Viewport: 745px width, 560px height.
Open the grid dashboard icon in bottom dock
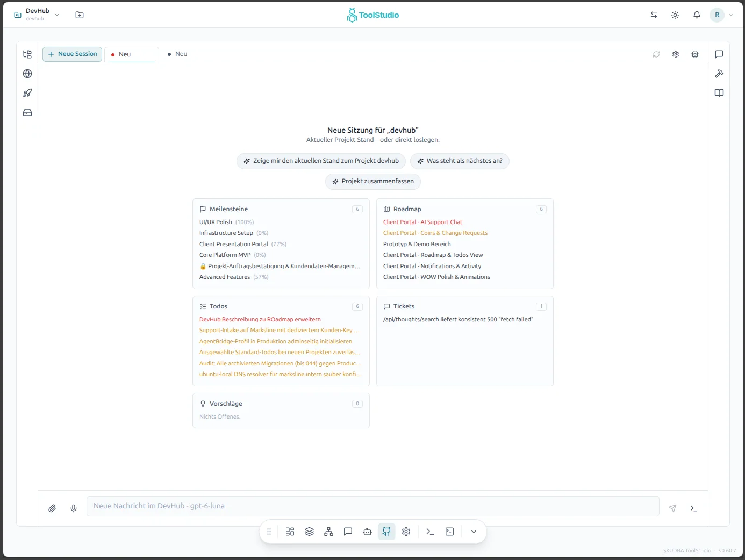tap(290, 532)
